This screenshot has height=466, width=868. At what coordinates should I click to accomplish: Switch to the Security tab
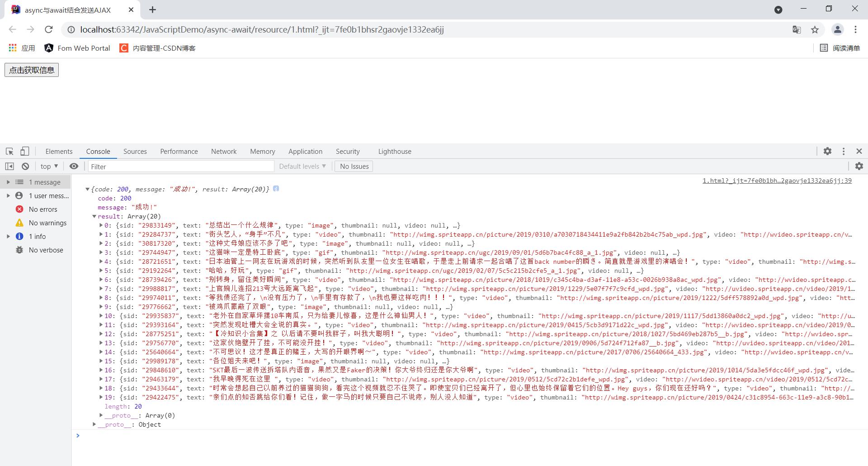[348, 152]
